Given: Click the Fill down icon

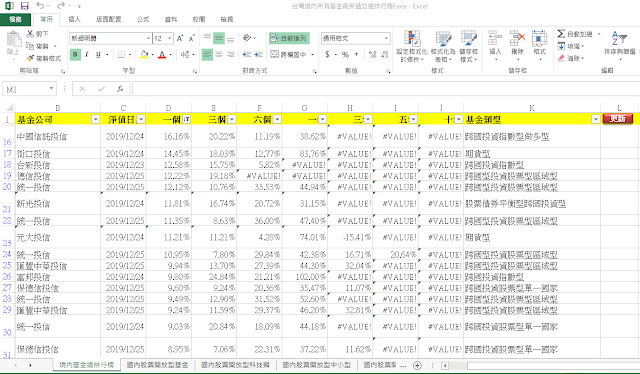Looking at the screenshot, I should click(561, 46).
